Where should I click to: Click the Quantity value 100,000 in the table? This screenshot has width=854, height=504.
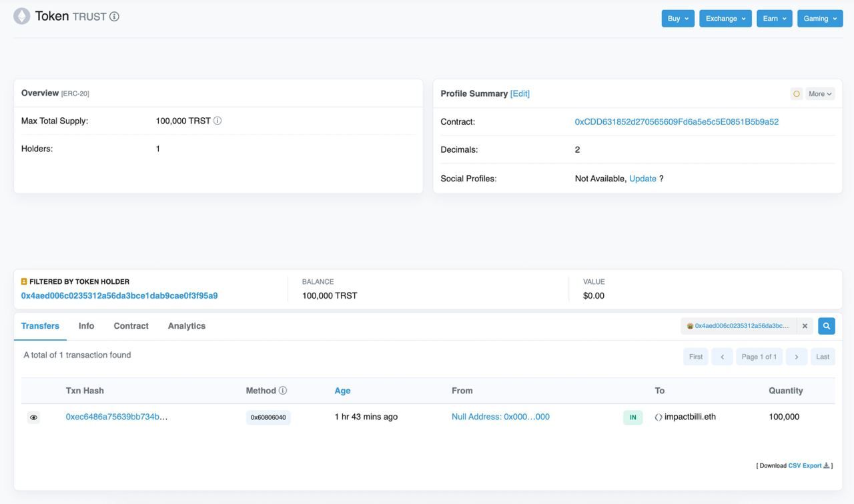click(784, 417)
